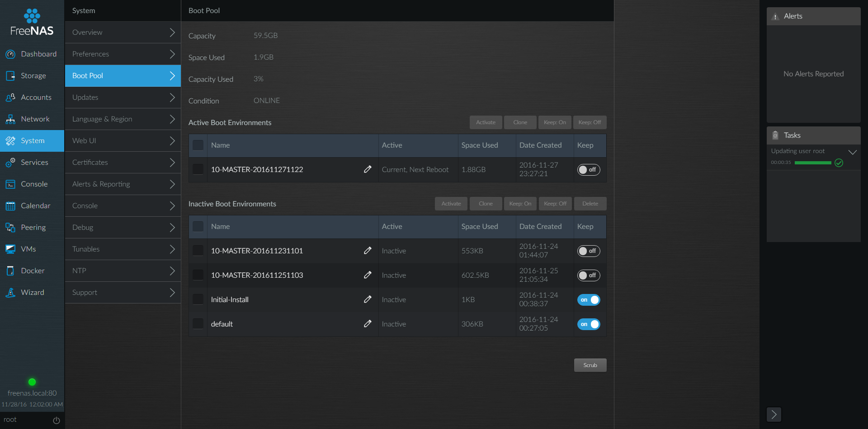This screenshot has width=868, height=429.
Task: Disable Keep for the Initial-Install environment
Action: [589, 299]
